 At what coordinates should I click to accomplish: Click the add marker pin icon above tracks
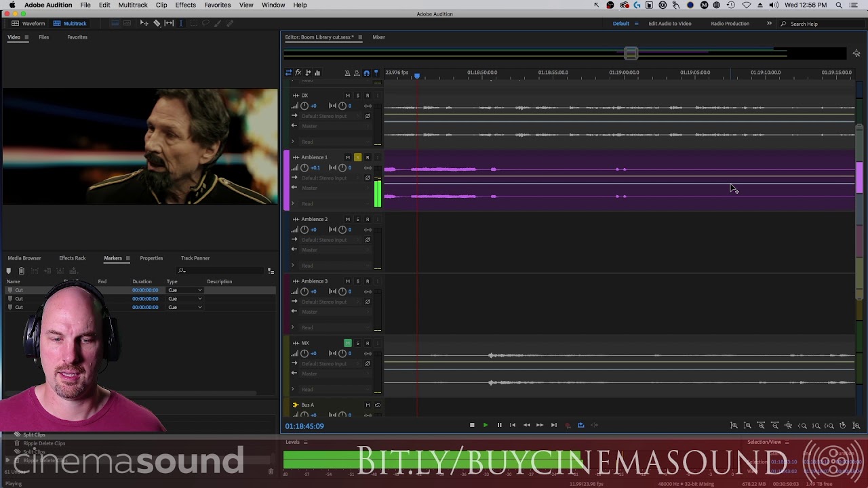click(376, 73)
